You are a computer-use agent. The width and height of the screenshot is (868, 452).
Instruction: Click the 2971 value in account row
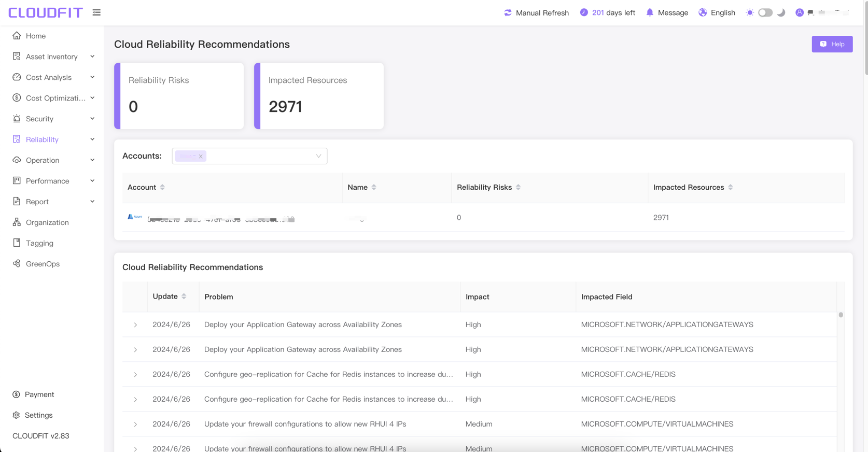pos(661,218)
